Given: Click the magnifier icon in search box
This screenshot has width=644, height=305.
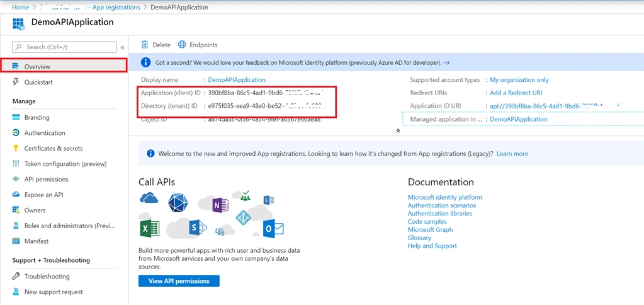Looking at the screenshot, I should coord(18,47).
